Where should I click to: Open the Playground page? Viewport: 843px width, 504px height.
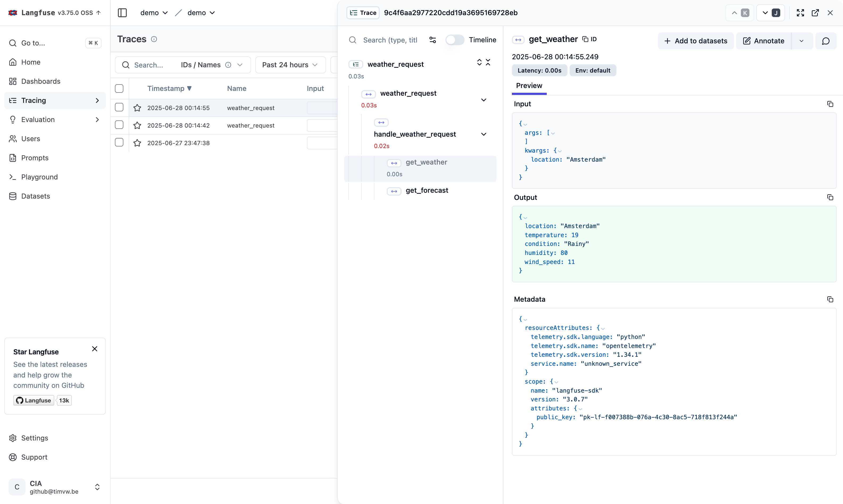[x=55, y=177]
